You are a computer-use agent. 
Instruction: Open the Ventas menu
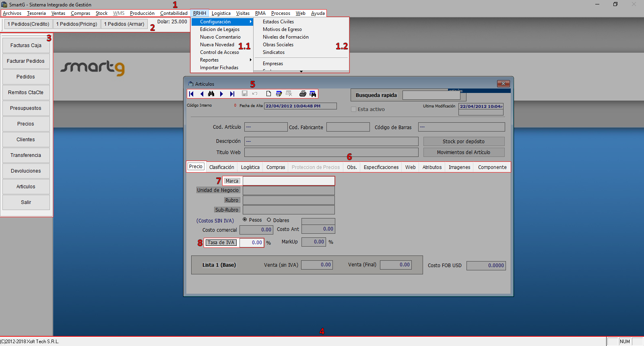tap(58, 13)
